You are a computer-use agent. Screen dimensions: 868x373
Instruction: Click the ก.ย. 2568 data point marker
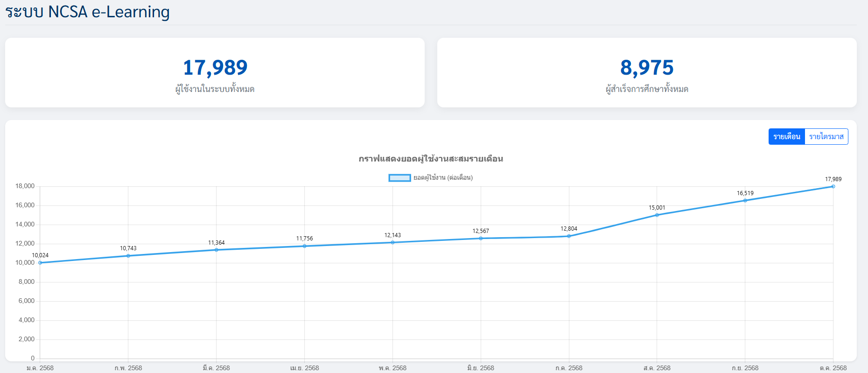[x=745, y=201]
